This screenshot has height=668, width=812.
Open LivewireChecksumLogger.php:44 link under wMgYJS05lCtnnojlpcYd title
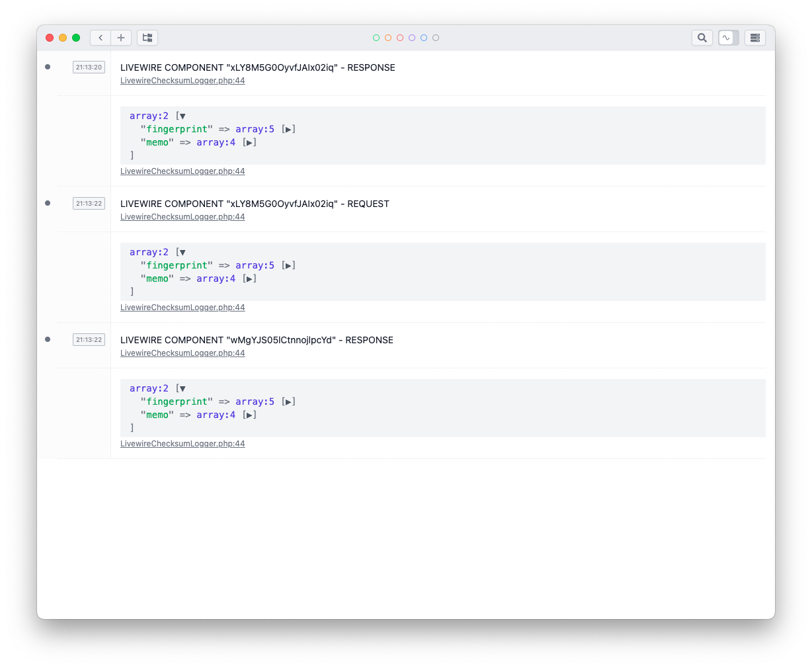click(183, 353)
